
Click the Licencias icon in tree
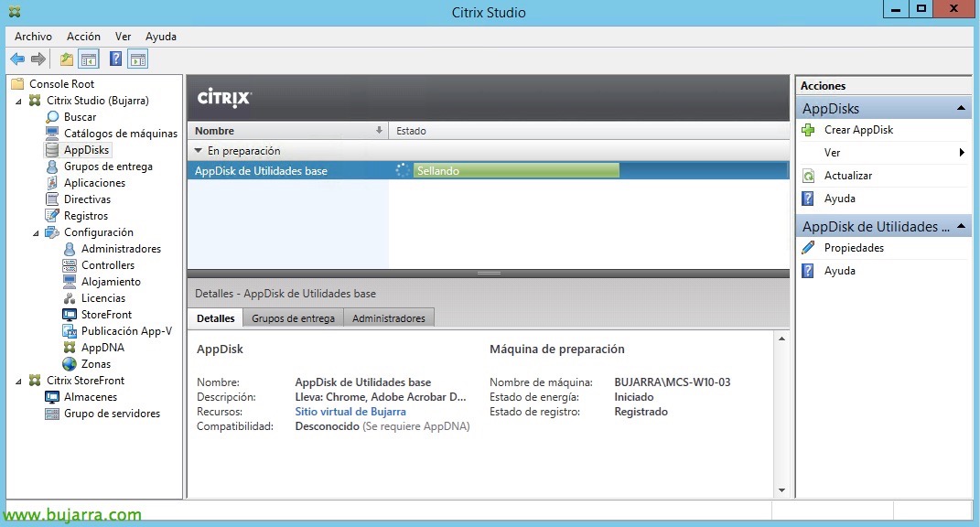click(70, 298)
